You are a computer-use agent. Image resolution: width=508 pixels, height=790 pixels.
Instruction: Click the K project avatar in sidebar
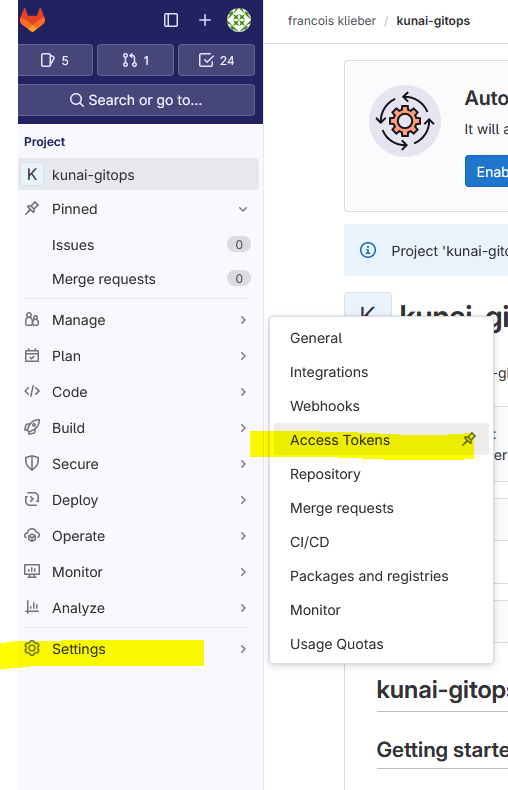click(32, 174)
